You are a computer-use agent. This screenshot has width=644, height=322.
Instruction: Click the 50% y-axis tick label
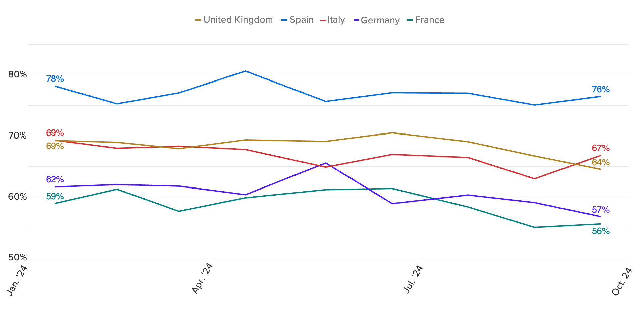click(17, 257)
